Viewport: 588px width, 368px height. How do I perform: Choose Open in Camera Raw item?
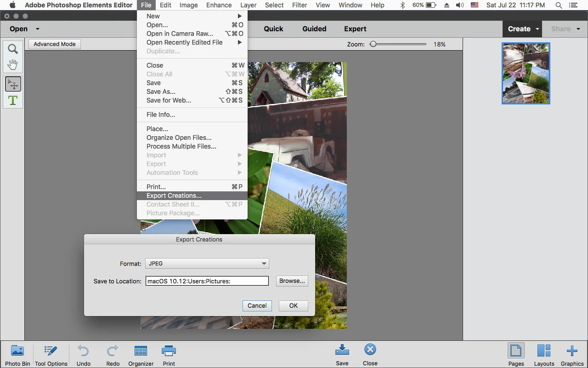pos(192,34)
